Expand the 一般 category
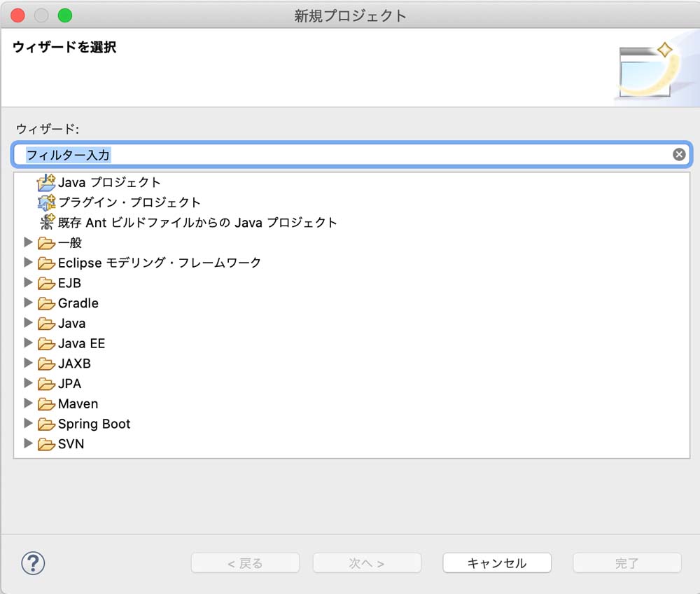700x594 pixels. (x=28, y=242)
